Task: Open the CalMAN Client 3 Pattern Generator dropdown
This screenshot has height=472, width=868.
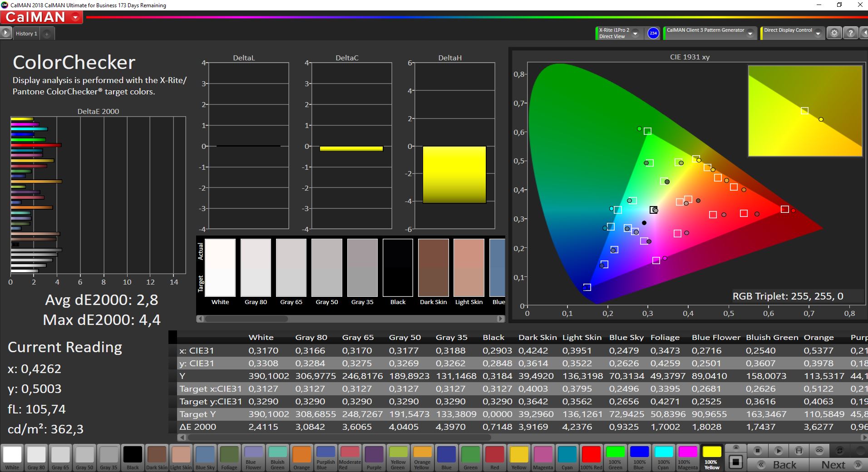Action: click(x=750, y=34)
